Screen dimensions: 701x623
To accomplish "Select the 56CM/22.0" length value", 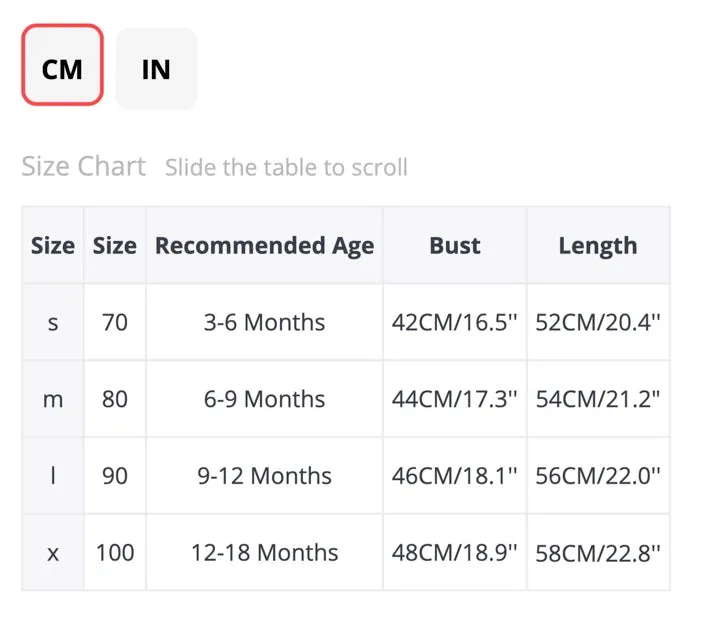I will pyautogui.click(x=598, y=476).
